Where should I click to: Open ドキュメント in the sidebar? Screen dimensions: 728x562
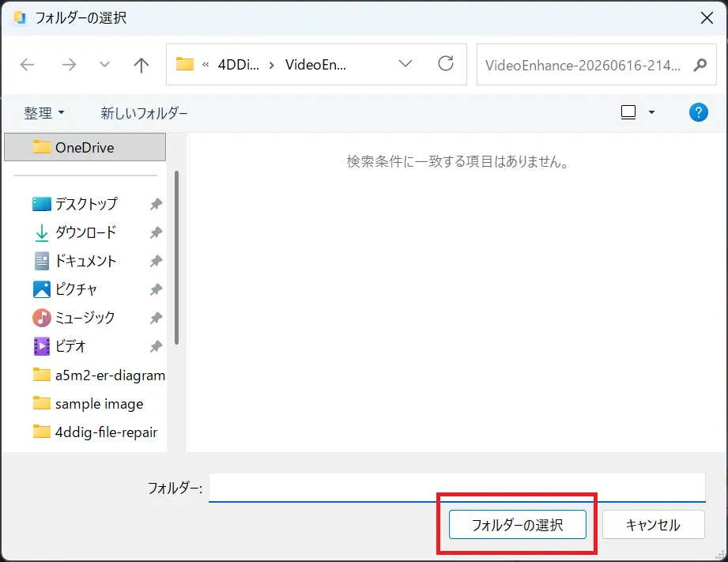coord(85,261)
